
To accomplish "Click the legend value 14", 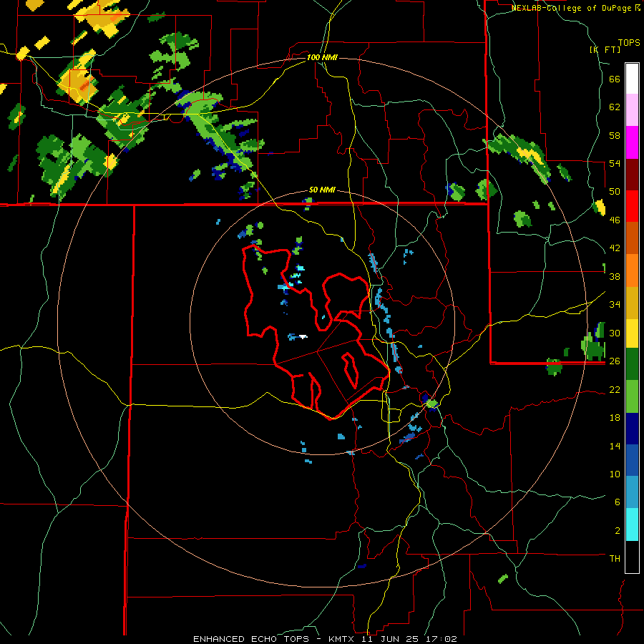I will point(615,446).
